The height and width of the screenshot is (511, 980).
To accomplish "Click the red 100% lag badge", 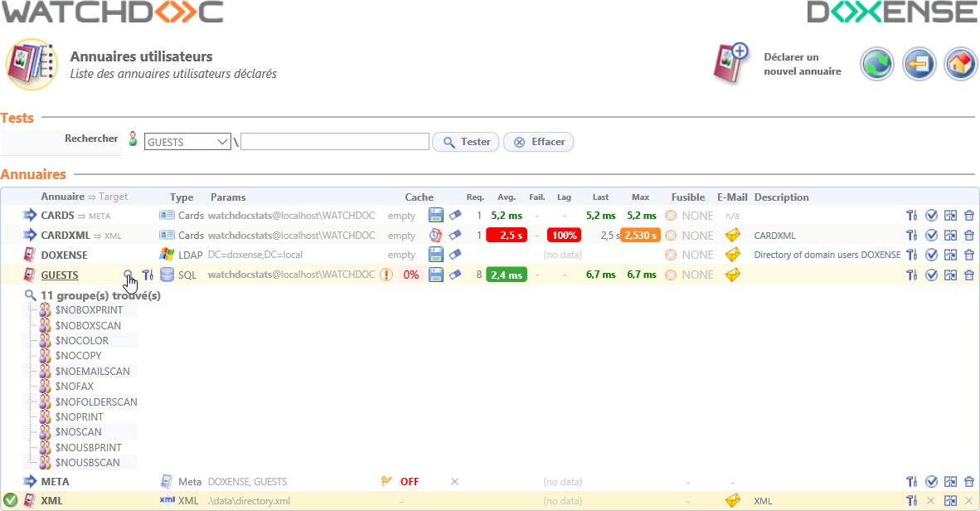I will pos(564,236).
